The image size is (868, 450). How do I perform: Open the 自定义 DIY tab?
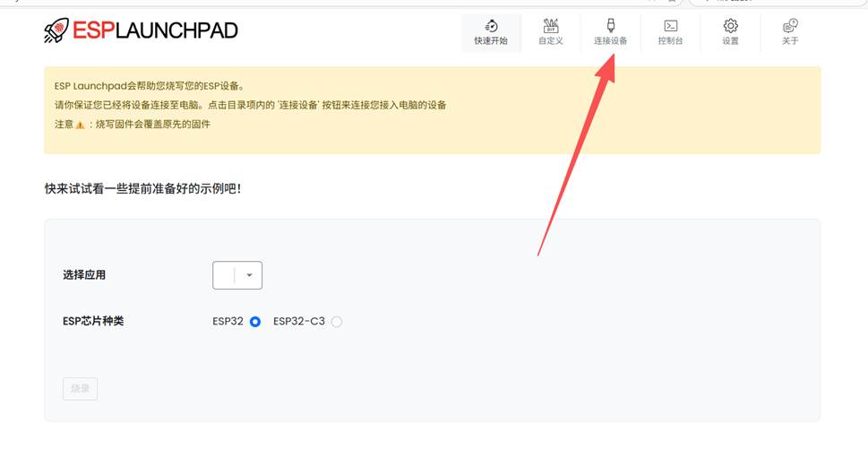point(551,32)
